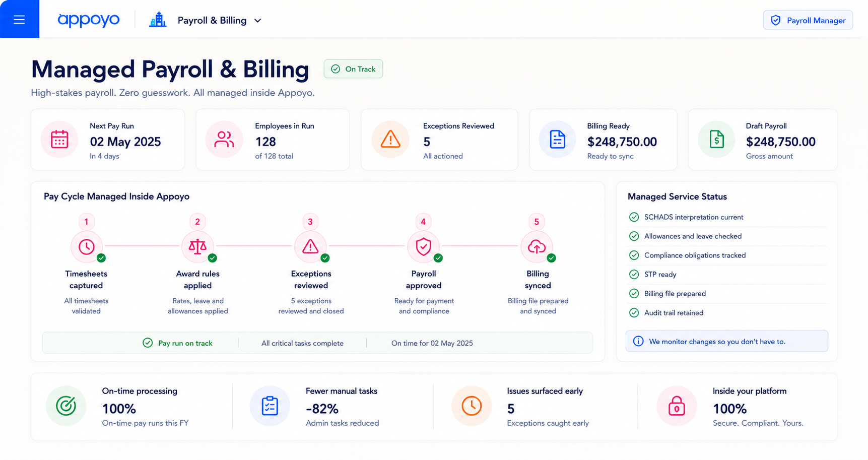This screenshot has width=868, height=460.
Task: Click the Billing Ready document icon
Action: pyautogui.click(x=557, y=140)
